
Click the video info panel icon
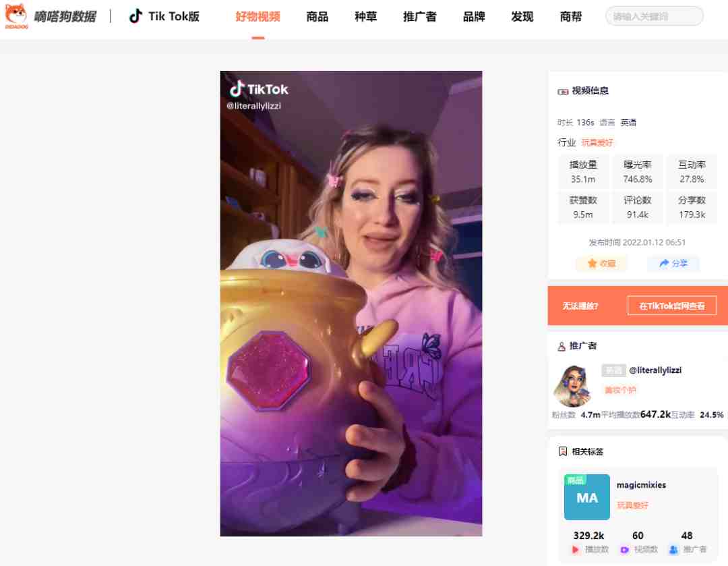[x=563, y=92]
